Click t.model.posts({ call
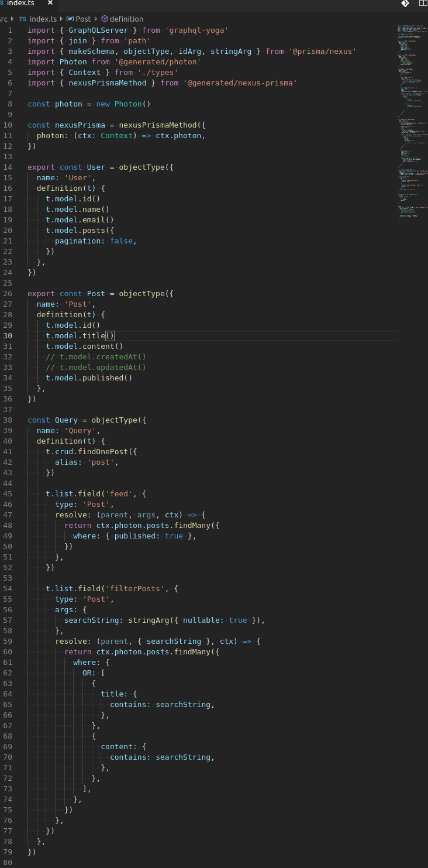The image size is (428, 868). tap(80, 231)
